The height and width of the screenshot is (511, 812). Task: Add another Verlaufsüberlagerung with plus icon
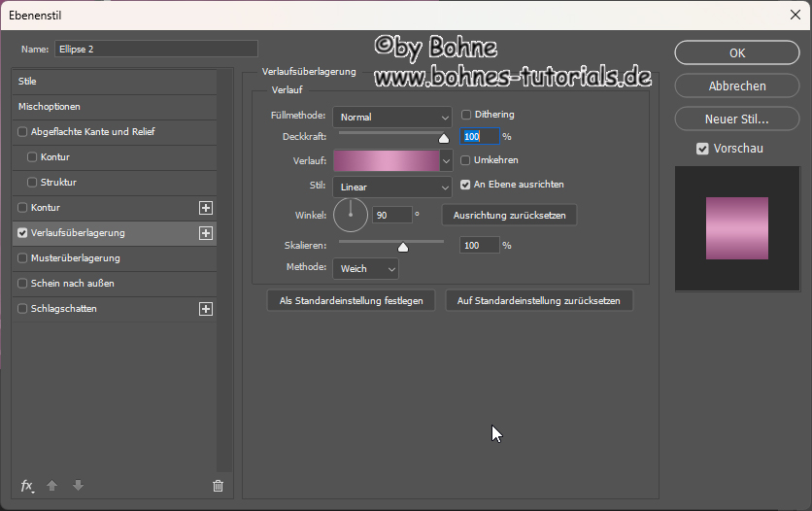(205, 233)
